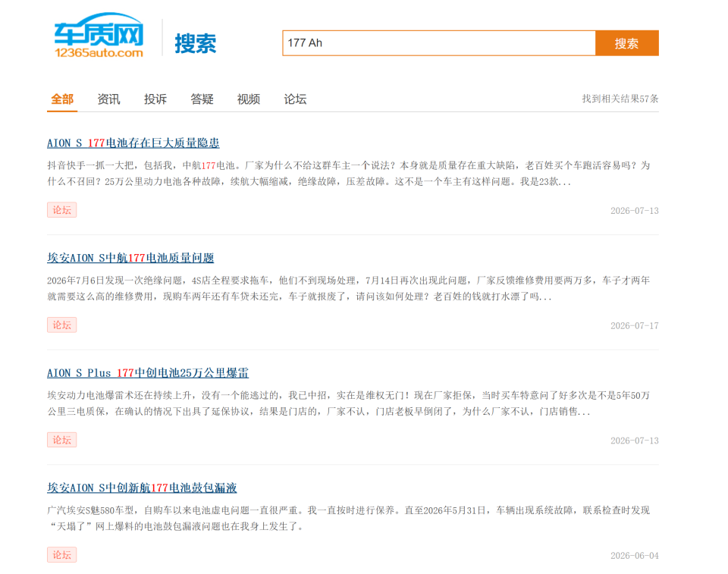Switch to the 资讯 tab
This screenshot has height=574, width=728.
[108, 99]
